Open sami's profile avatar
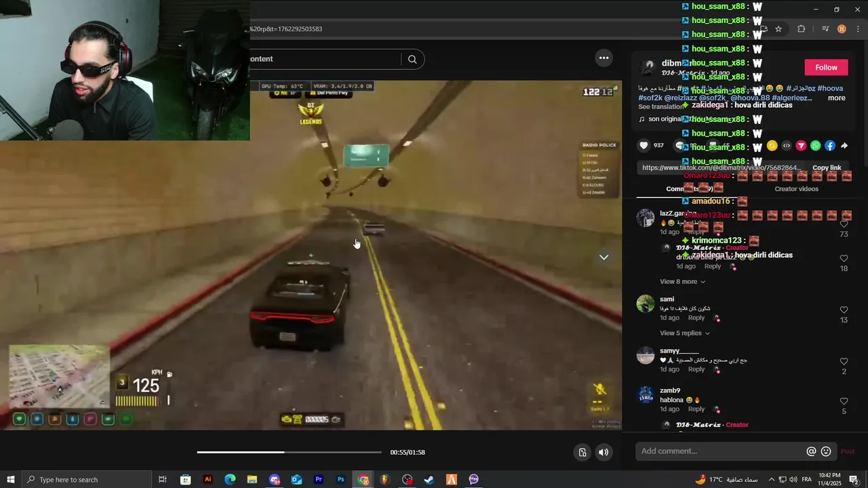This screenshot has width=868, height=488. 646,304
